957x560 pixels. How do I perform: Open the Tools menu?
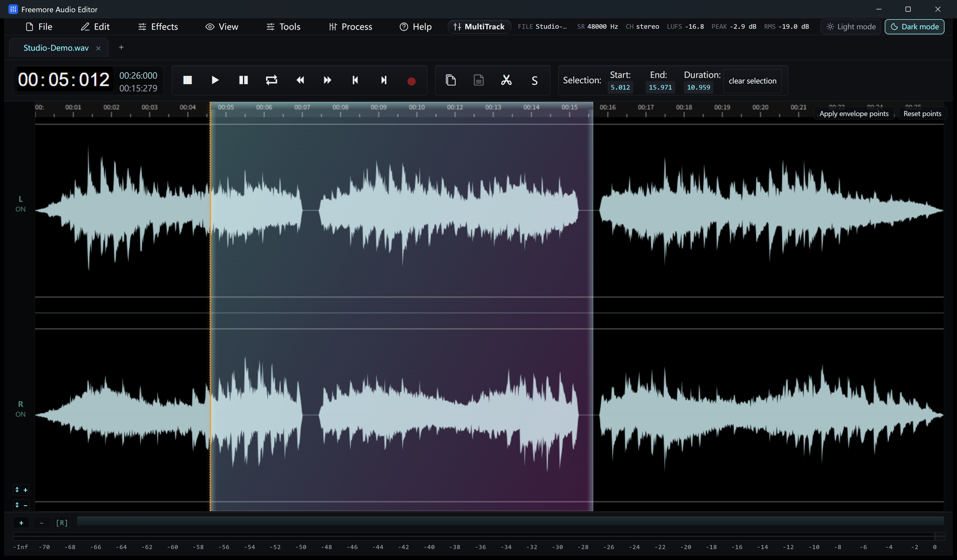283,26
